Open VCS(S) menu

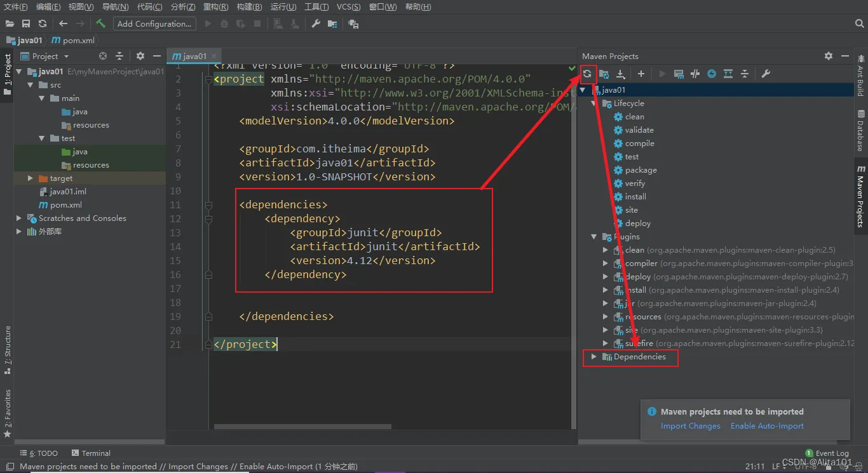pyautogui.click(x=348, y=7)
